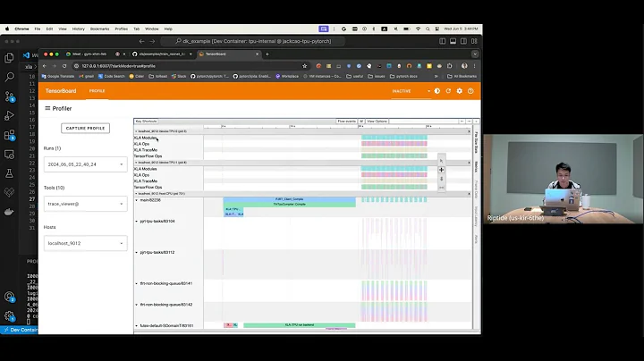644x361 pixels.
Task: Open Window menu in menu bar
Action: 151,29
